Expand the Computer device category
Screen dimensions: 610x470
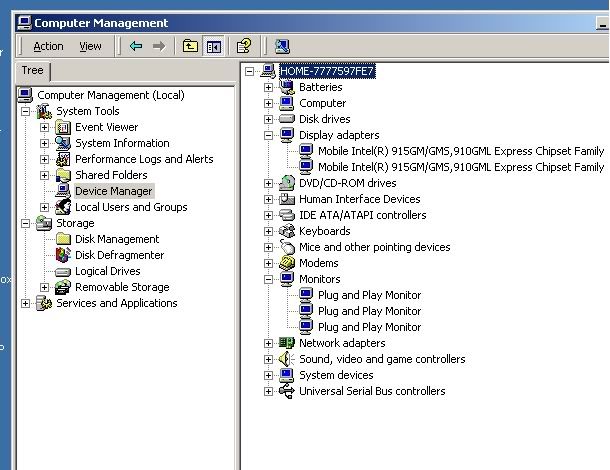[x=268, y=103]
